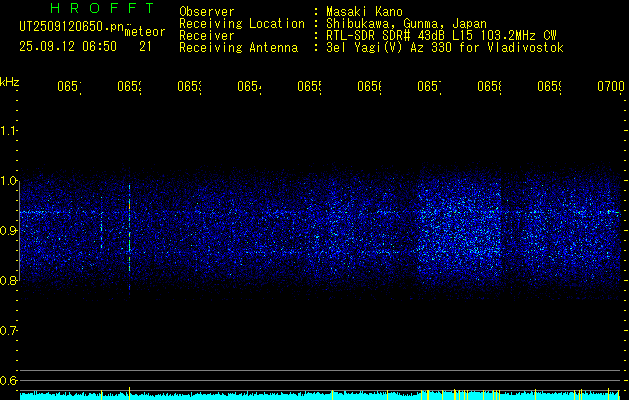Viewport: 629px width, 400px height.
Task: Click the 1.0 kHz axis label
Action: point(9,181)
